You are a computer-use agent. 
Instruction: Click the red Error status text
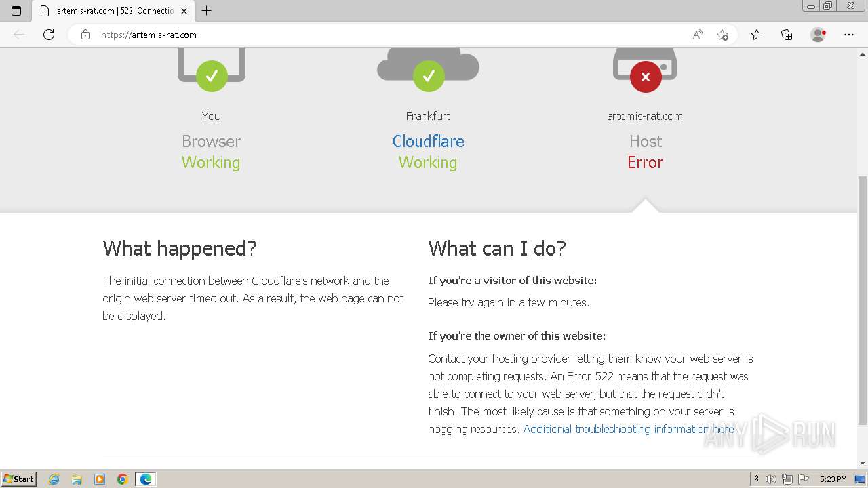coord(645,163)
